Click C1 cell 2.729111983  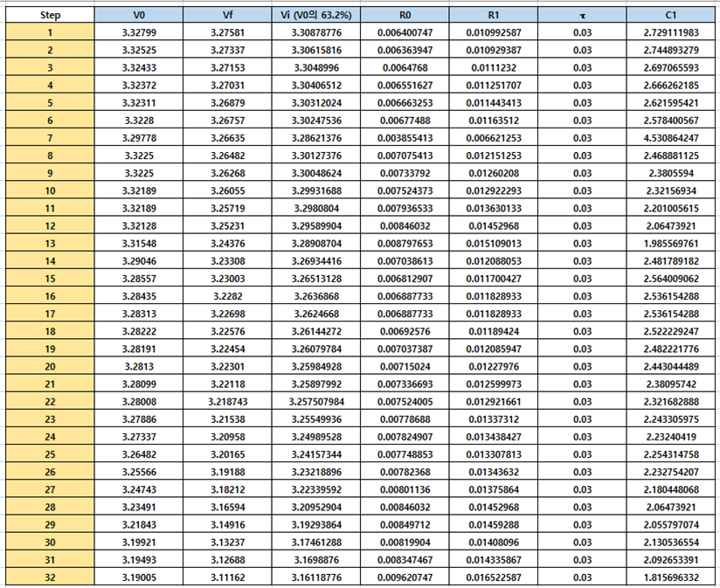[x=671, y=32]
